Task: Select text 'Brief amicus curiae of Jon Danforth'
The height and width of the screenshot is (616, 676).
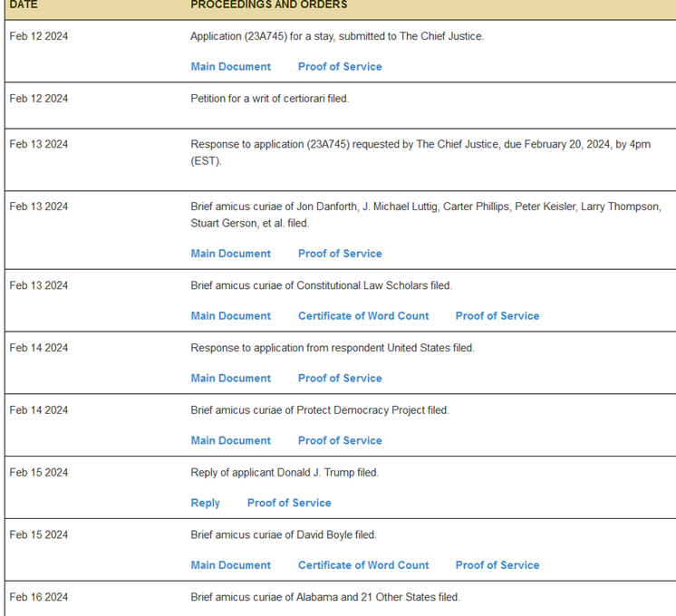Action: [x=274, y=207]
